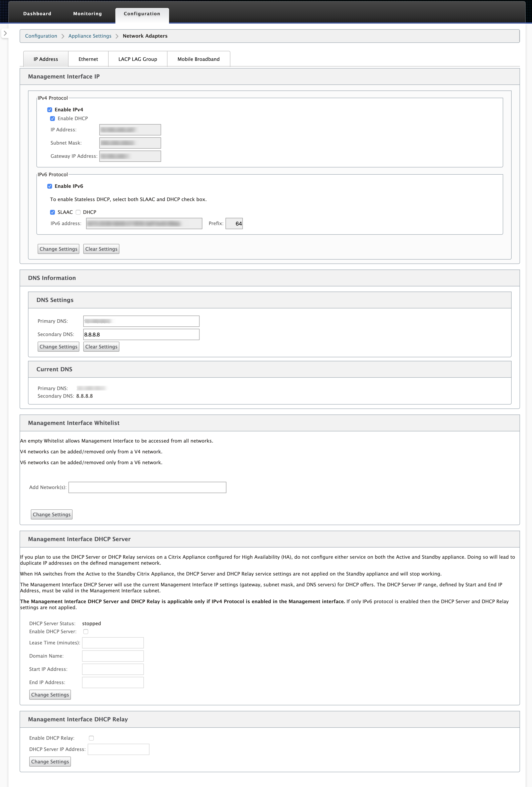Click Change Settings in Management Interface Whitelist
This screenshot has height=787, width=532.
[51, 514]
